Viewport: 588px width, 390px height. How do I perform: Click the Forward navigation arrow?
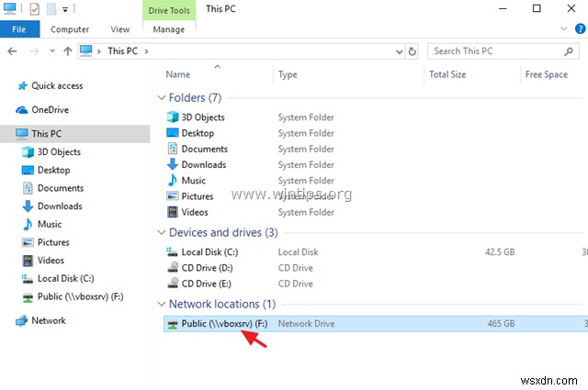[34, 51]
